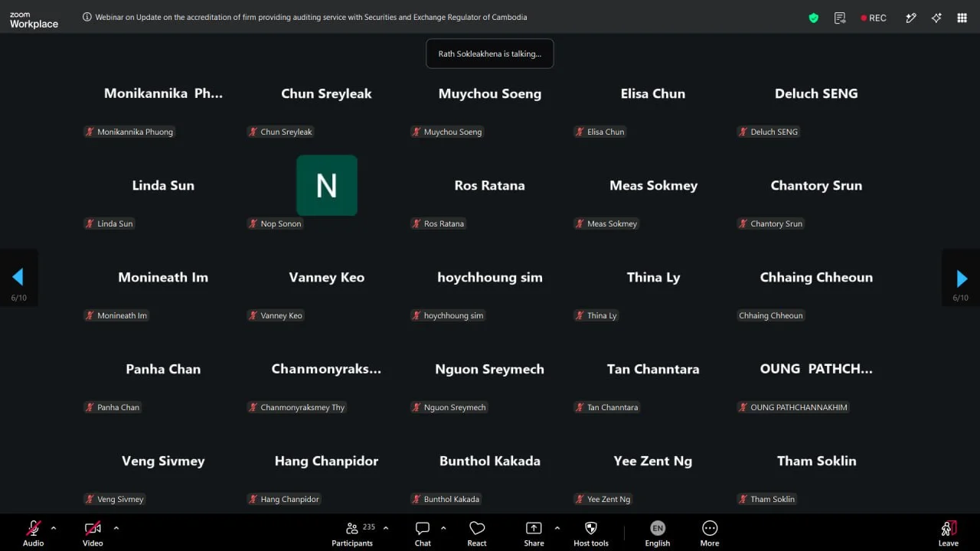Click the muted mic icon next to Thina Ly

tap(580, 315)
